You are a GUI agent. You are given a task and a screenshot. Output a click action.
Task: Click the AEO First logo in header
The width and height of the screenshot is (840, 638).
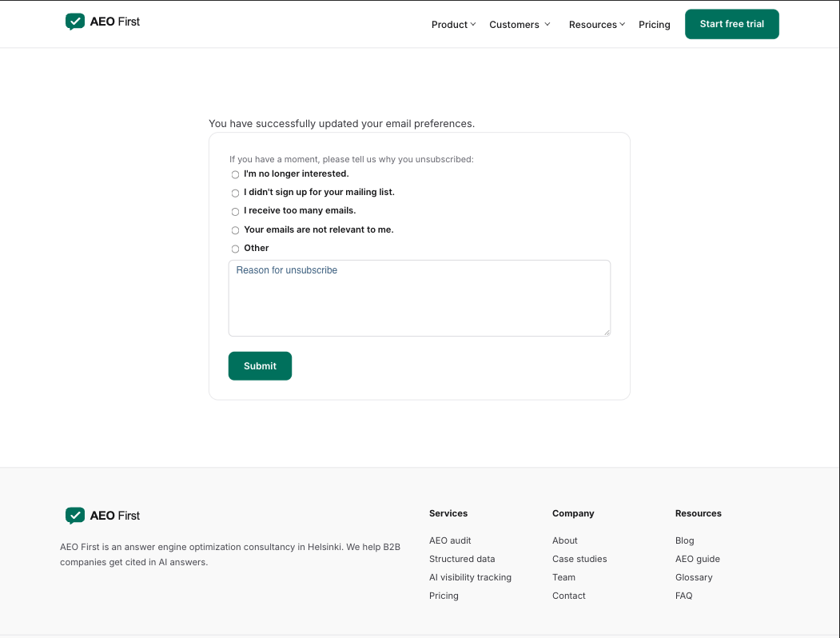coord(102,22)
